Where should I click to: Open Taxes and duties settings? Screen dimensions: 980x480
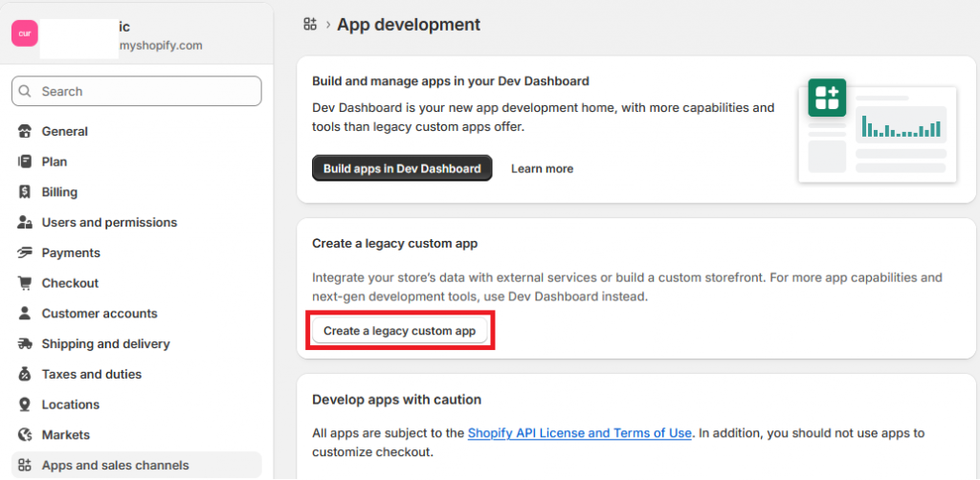tap(91, 374)
